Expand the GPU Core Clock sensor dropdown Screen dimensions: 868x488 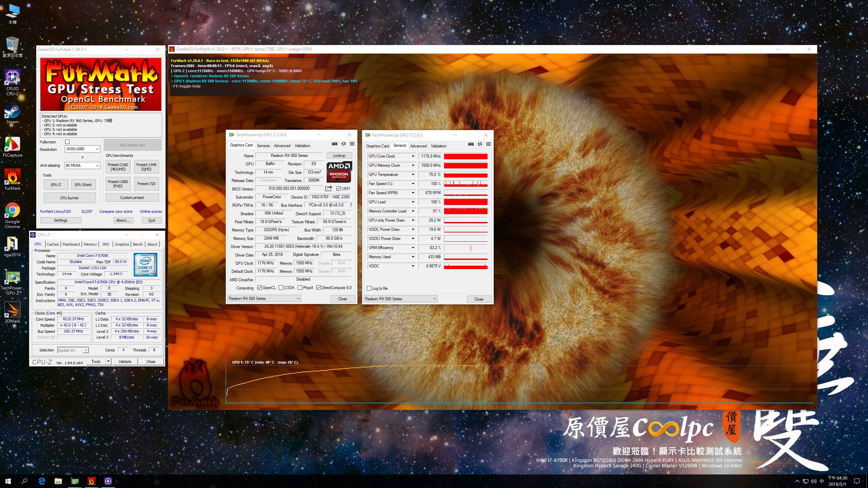413,156
